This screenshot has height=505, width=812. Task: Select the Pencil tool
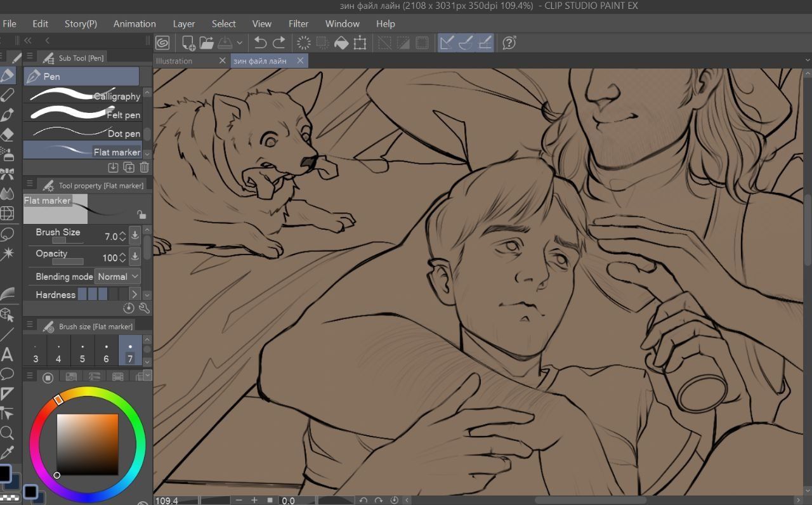[x=8, y=95]
